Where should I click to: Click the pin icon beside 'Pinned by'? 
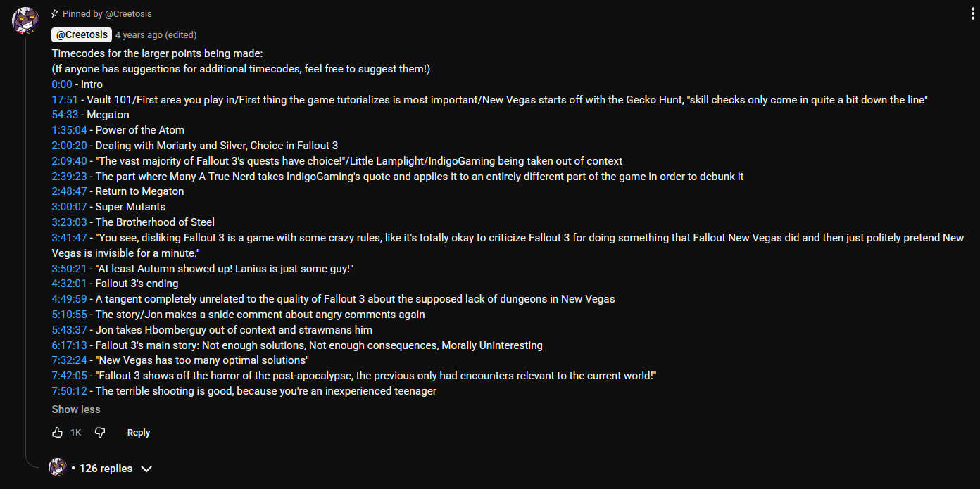(55, 13)
